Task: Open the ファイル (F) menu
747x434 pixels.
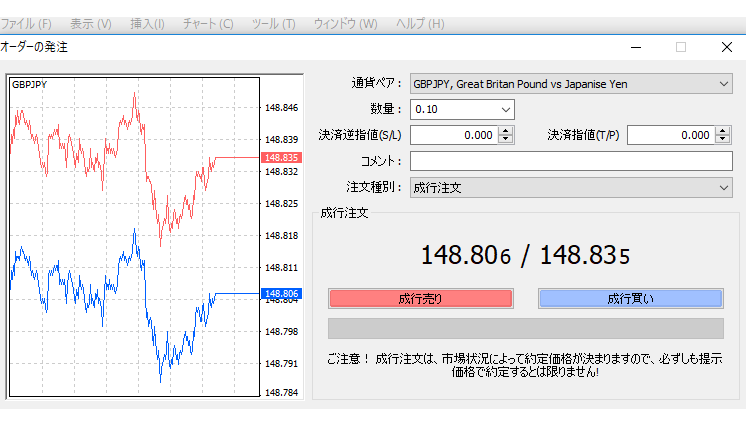Action: 28,23
